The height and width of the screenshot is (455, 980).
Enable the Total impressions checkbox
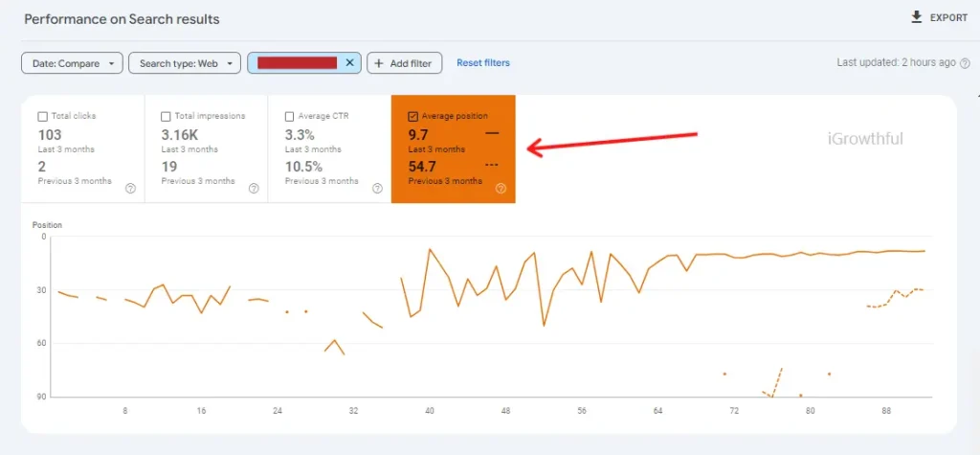166,117
